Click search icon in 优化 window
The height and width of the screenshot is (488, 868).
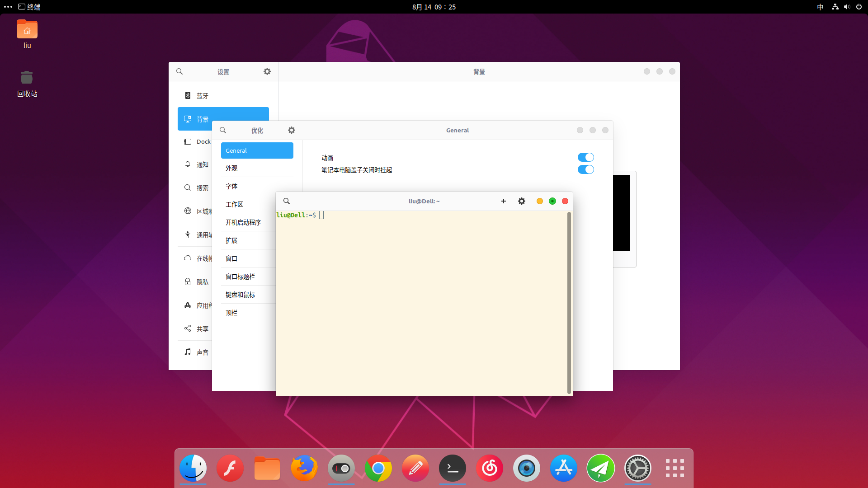(x=223, y=130)
